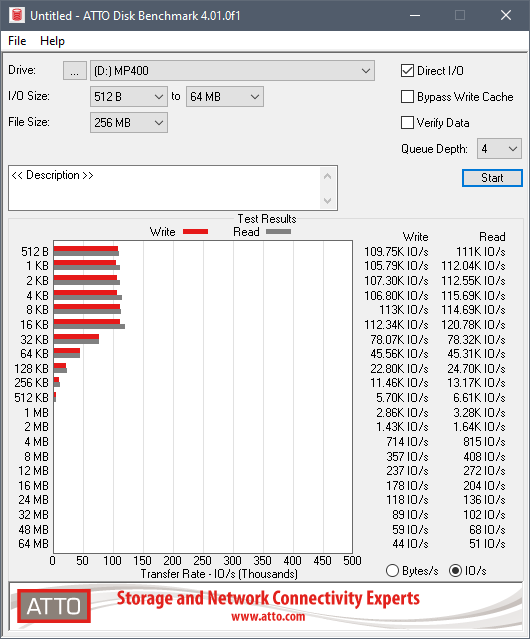Expand the Drive selection dropdown
530x639 pixels.
232,71
